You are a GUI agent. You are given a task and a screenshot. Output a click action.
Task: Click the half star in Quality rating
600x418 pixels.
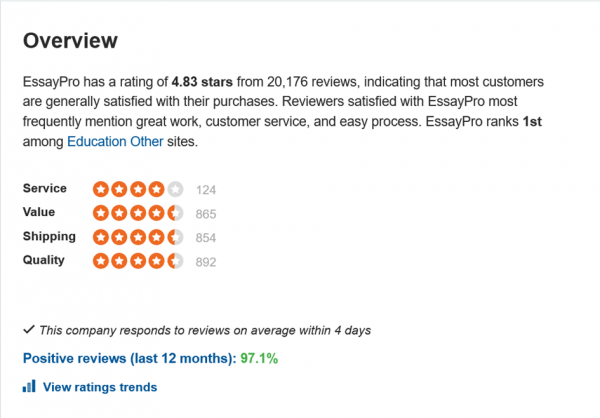click(x=176, y=261)
